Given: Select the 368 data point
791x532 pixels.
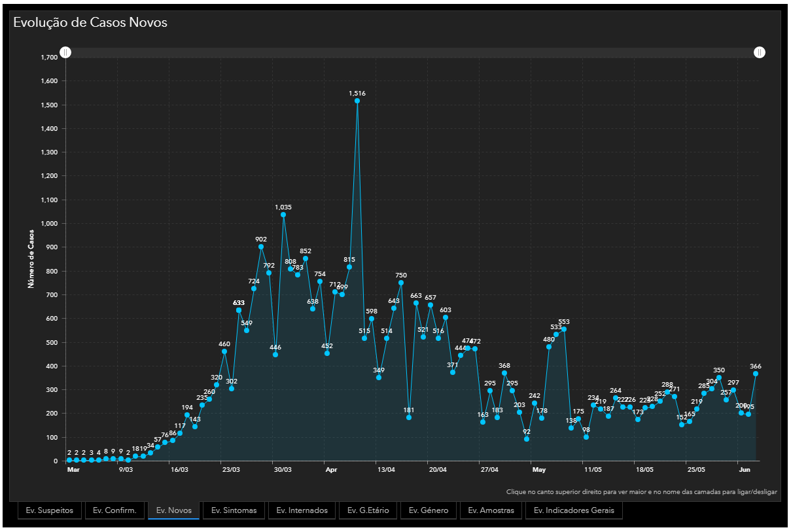Looking at the screenshot, I should point(504,373).
